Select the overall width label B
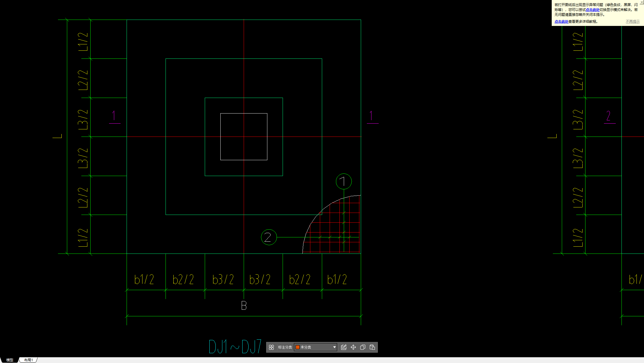Screen dimensions: 644x363 [244, 306]
